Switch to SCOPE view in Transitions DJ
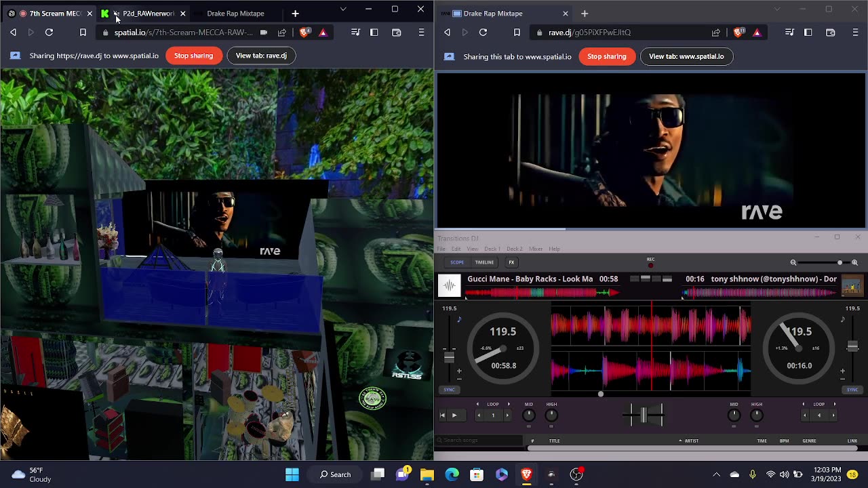Screen dimensions: 868x488 tap(457, 262)
